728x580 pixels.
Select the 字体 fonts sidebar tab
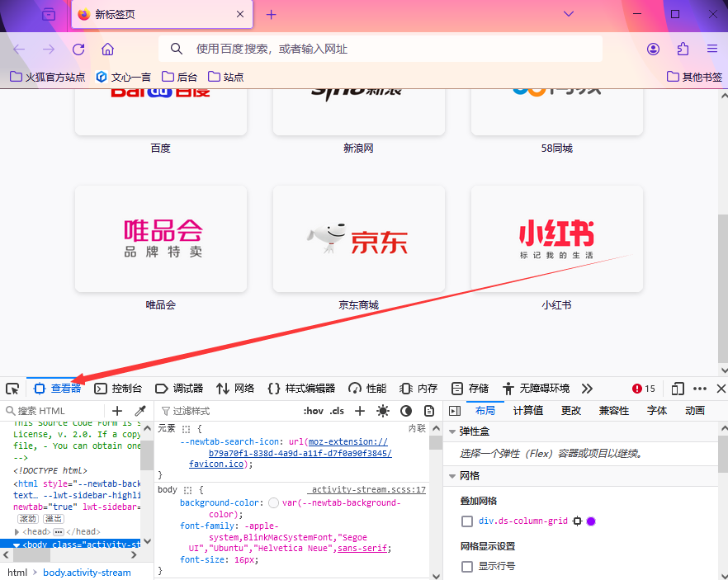tap(656, 411)
